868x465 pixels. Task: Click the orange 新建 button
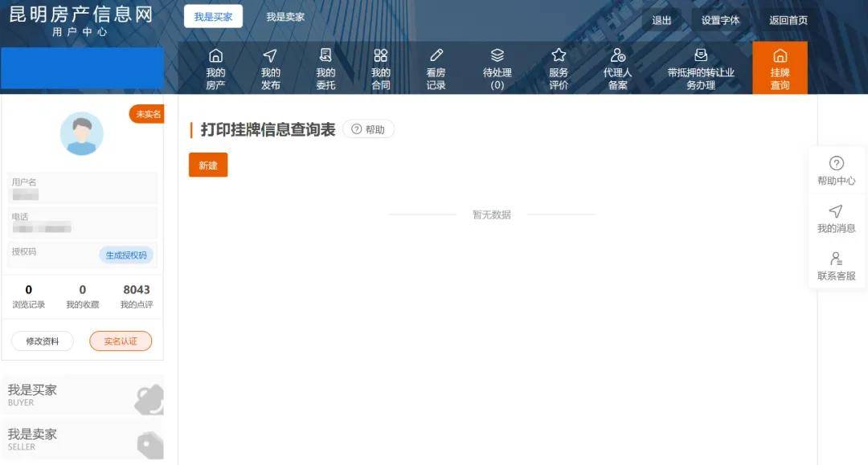208,165
